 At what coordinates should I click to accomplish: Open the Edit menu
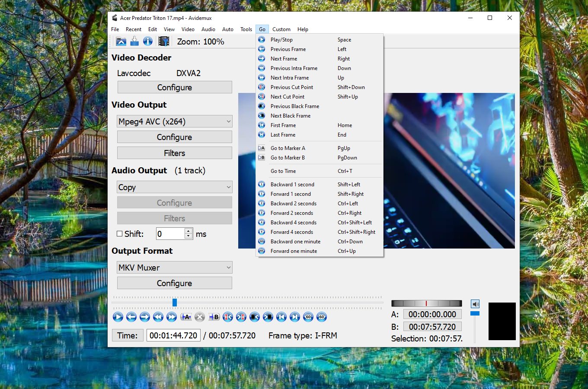coord(153,29)
